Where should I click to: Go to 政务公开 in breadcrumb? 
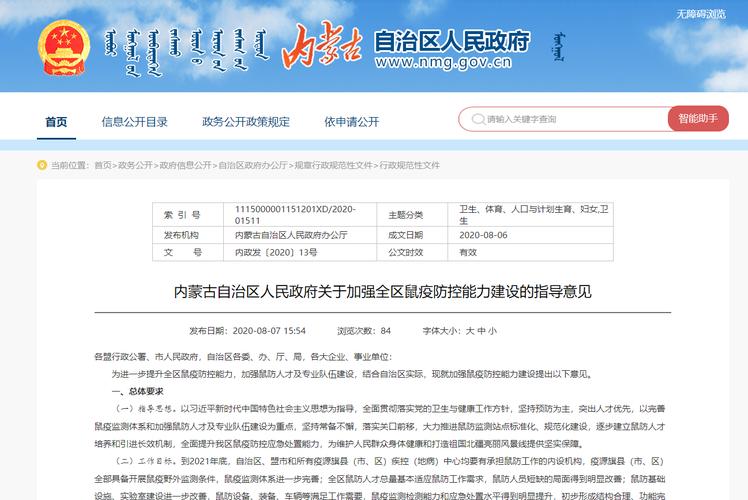pos(135,166)
